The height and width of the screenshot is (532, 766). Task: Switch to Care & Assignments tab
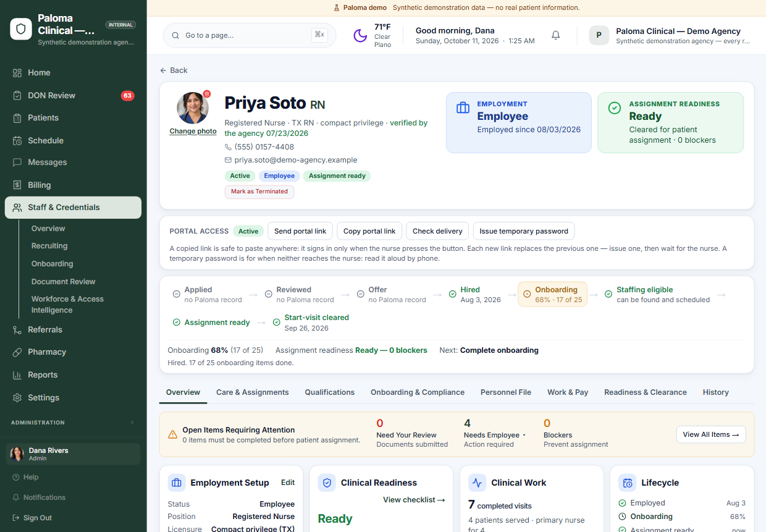pyautogui.click(x=253, y=392)
